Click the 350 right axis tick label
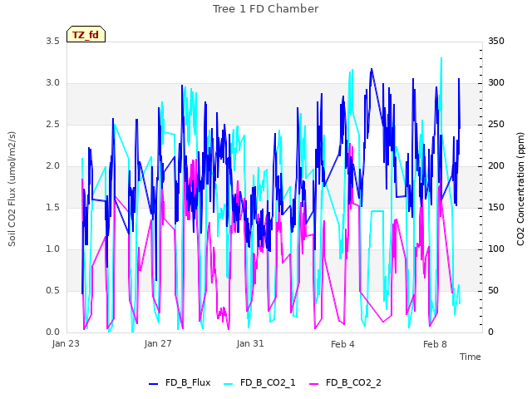The width and height of the screenshot is (532, 399). click(x=496, y=41)
